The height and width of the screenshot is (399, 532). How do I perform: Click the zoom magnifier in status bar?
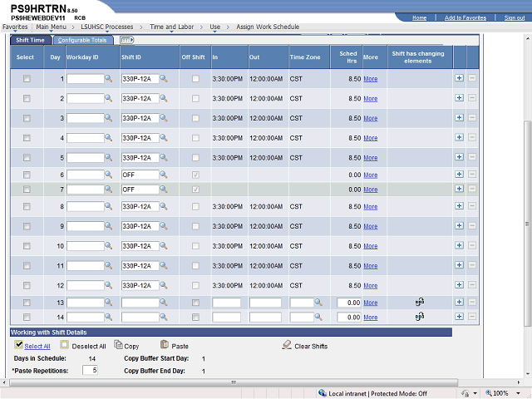click(489, 393)
